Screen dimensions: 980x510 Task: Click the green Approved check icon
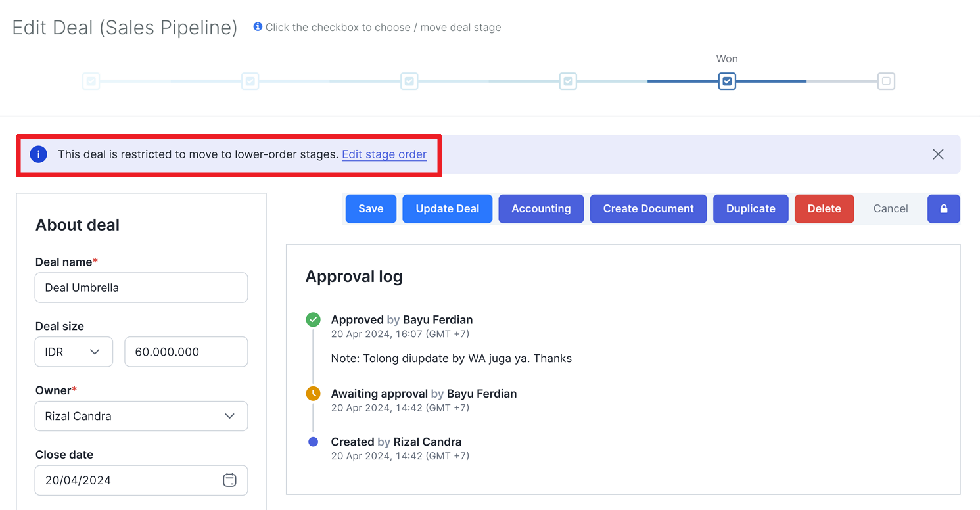[x=314, y=320]
